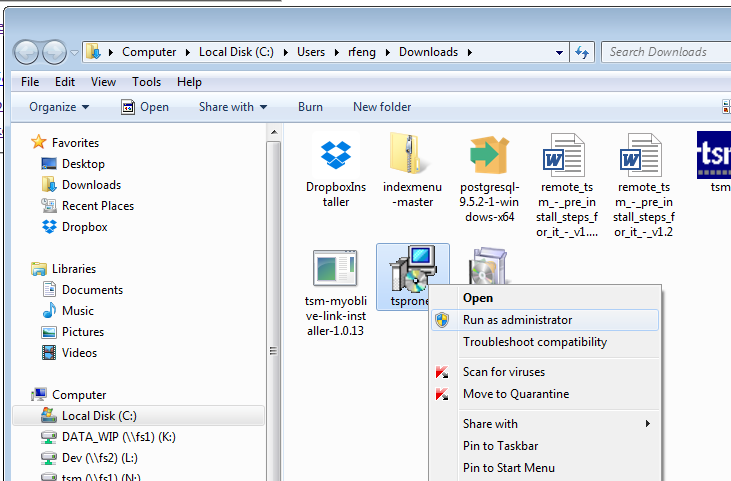Image resolution: width=731 pixels, height=481 pixels.
Task: Open the DropboxInstaller file icon
Action: point(335,155)
